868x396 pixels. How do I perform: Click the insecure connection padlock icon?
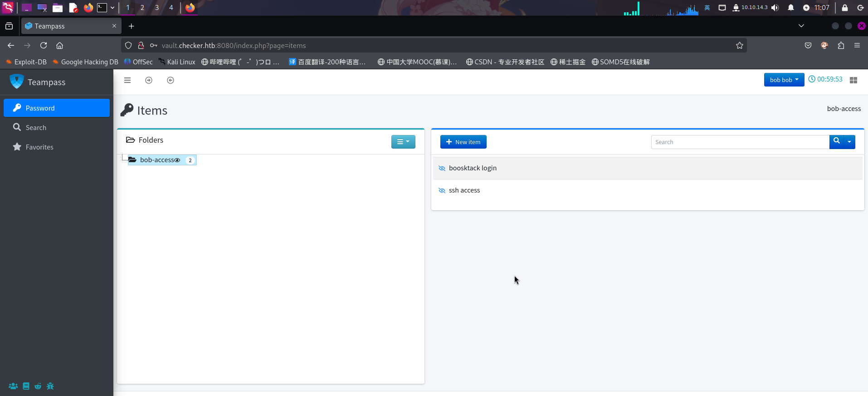point(141,45)
